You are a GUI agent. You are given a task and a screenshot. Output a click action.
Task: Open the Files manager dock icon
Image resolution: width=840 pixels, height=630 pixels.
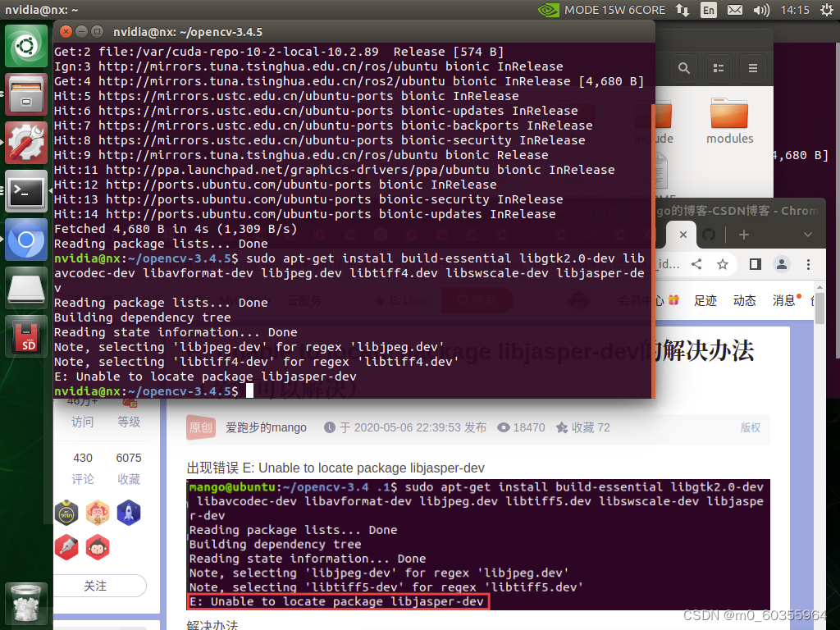point(26,94)
